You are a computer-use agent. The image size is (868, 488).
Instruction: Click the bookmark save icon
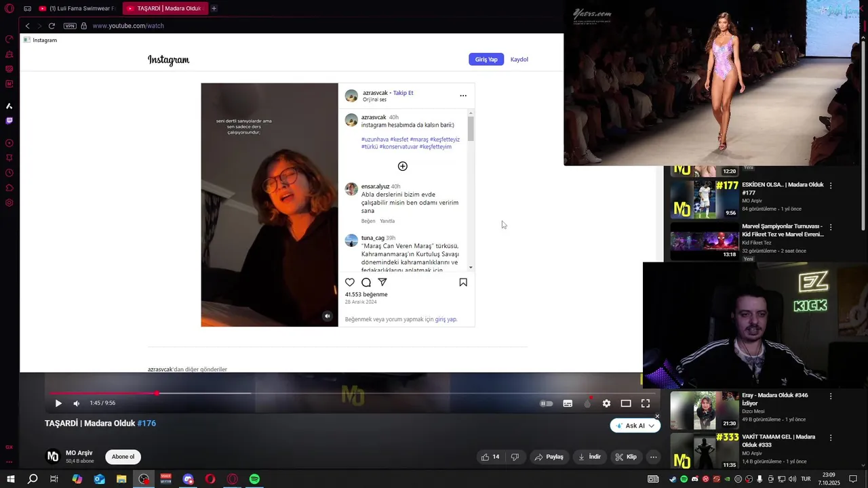(463, 282)
